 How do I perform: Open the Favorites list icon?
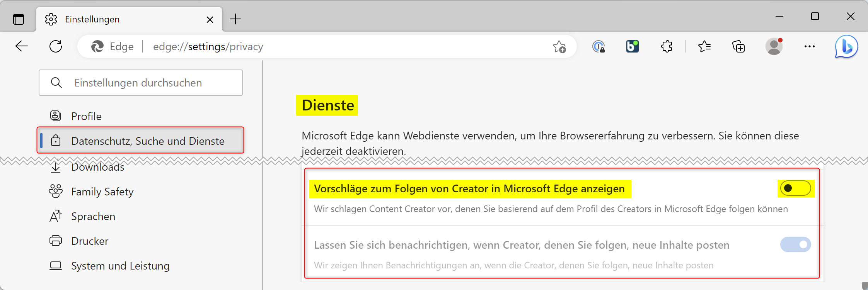(704, 47)
